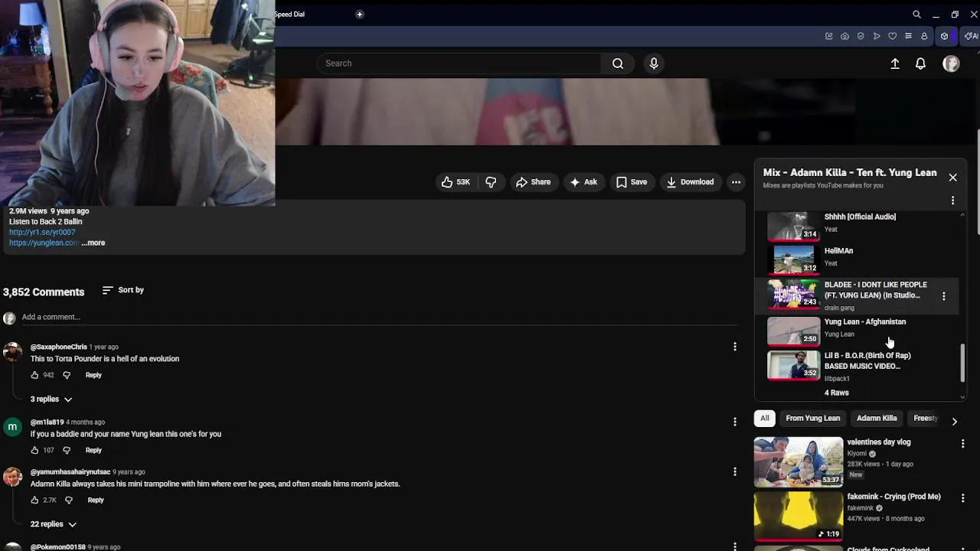Play Yung Lean Afghanistan from playlist

(x=863, y=331)
